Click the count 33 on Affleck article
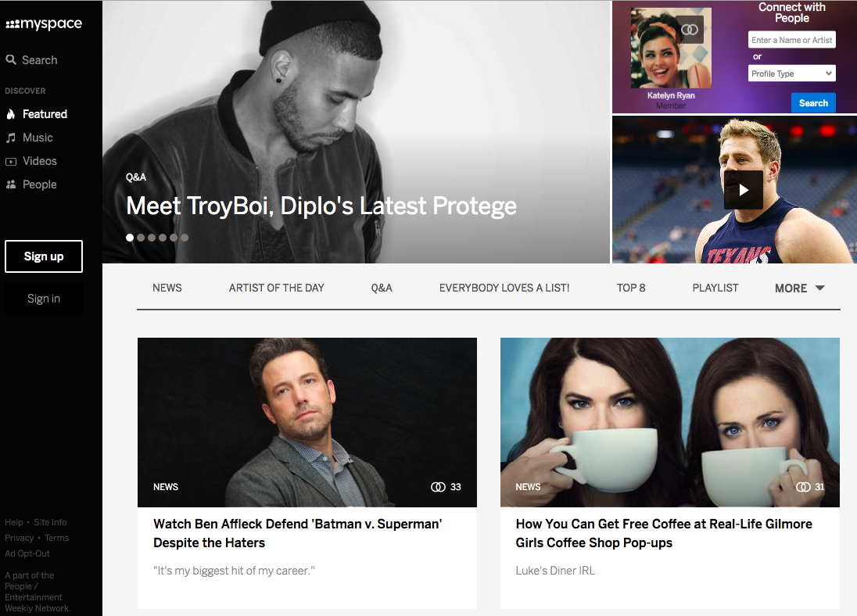The width and height of the screenshot is (857, 616). 456,487
